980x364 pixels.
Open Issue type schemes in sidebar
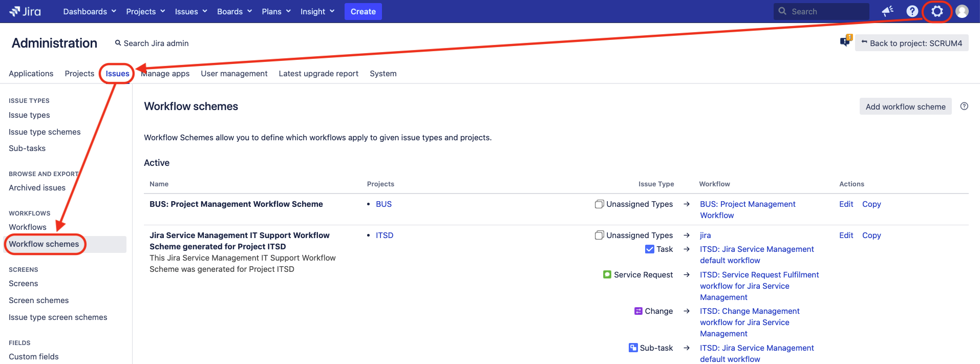(x=45, y=132)
